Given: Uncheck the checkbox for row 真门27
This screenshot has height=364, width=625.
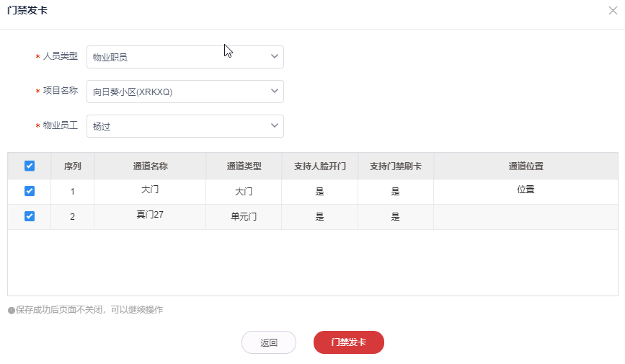Looking at the screenshot, I should point(30,216).
